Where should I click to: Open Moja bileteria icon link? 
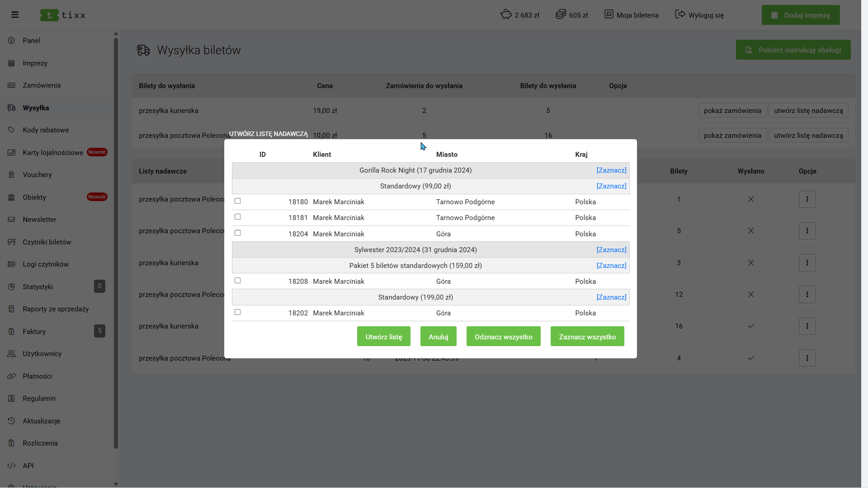(x=609, y=14)
